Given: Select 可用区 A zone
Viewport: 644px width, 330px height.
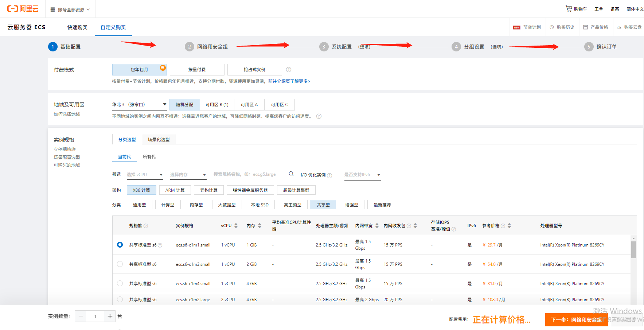Looking at the screenshot, I should pos(249,105).
